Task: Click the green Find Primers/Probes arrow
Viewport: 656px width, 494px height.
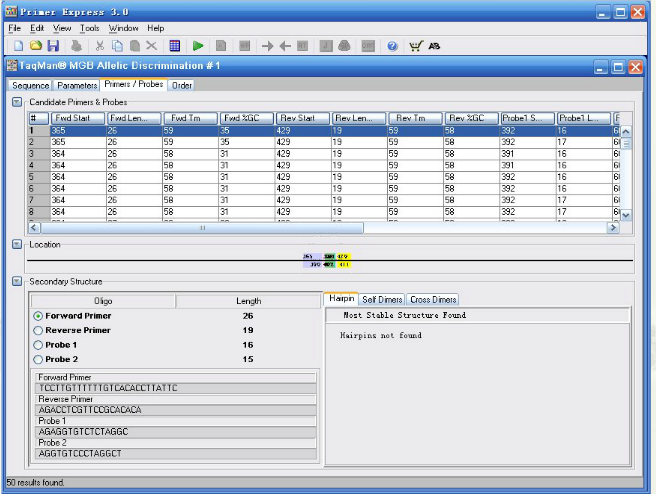Action: pos(198,46)
